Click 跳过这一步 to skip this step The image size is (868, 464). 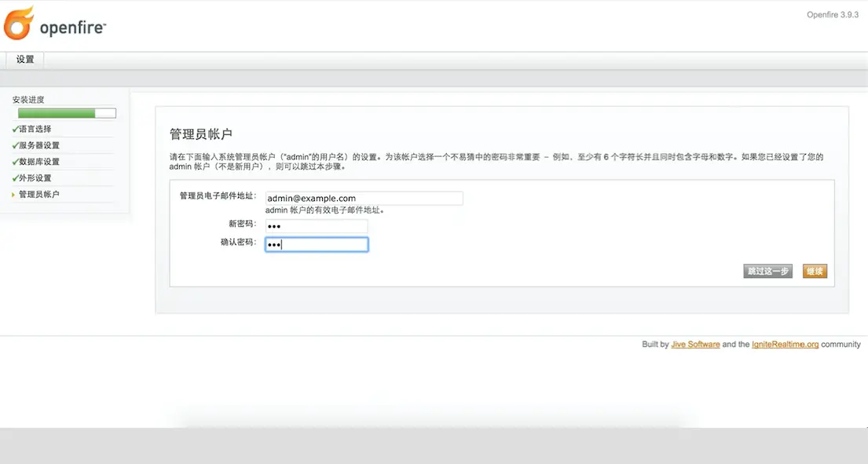(x=767, y=271)
